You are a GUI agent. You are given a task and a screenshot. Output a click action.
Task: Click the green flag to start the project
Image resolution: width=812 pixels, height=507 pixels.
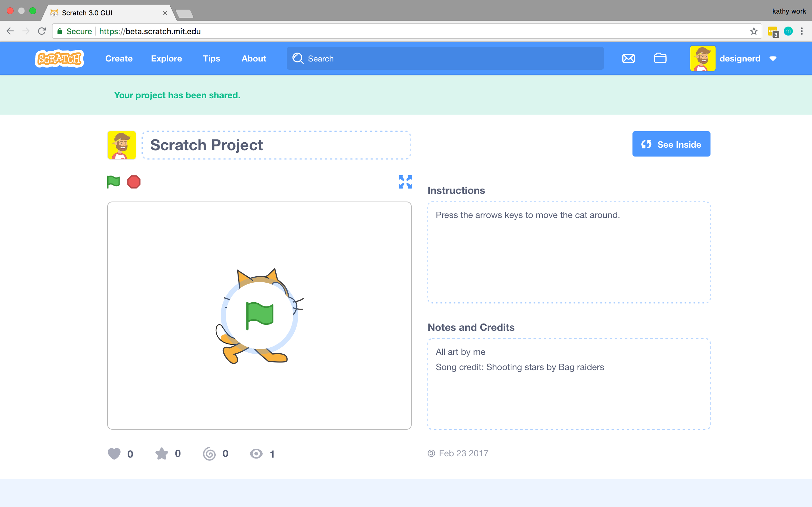(x=113, y=182)
